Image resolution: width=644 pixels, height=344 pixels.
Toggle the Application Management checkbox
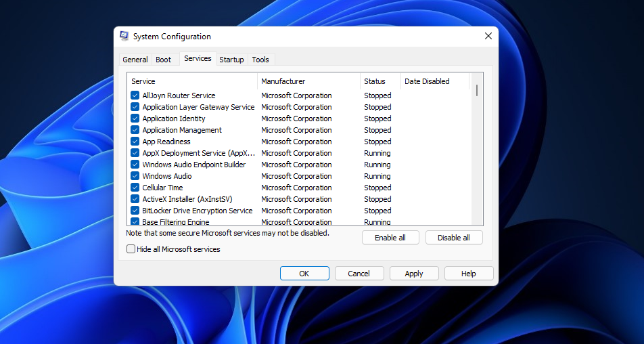pyautogui.click(x=135, y=130)
